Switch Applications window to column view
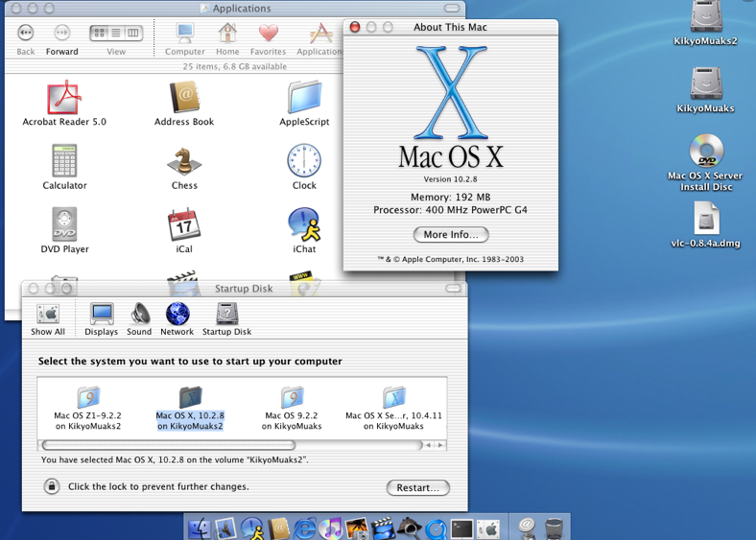The height and width of the screenshot is (540, 756). click(x=133, y=33)
